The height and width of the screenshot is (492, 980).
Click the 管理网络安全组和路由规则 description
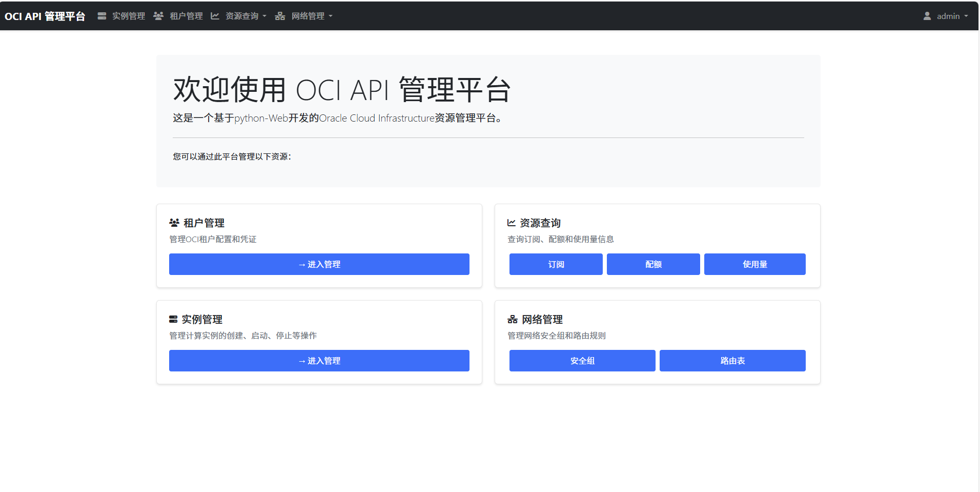click(x=557, y=336)
